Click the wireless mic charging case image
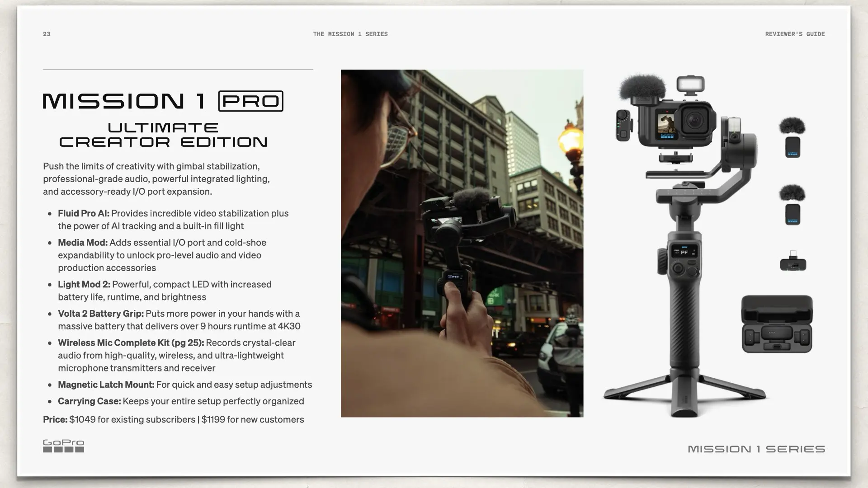 pyautogui.click(x=776, y=324)
